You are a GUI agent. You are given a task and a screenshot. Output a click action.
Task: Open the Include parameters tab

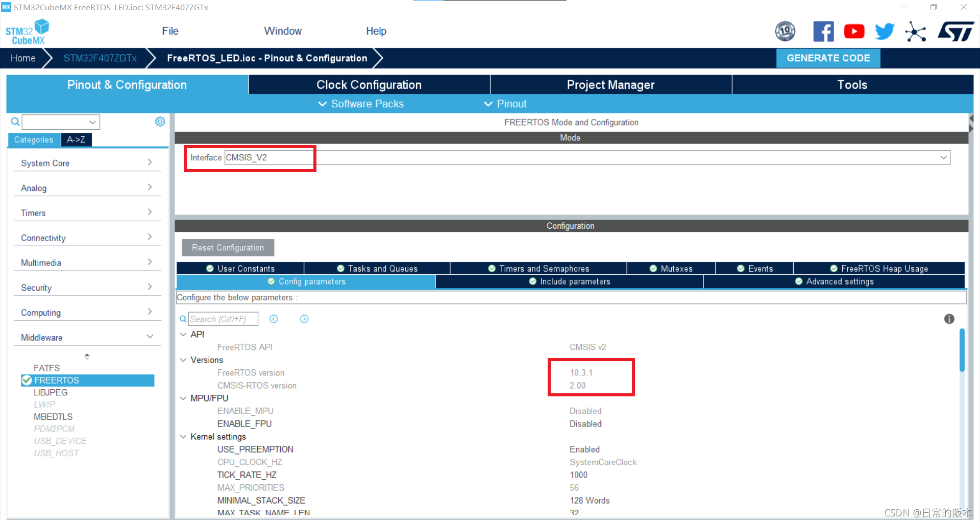click(569, 281)
